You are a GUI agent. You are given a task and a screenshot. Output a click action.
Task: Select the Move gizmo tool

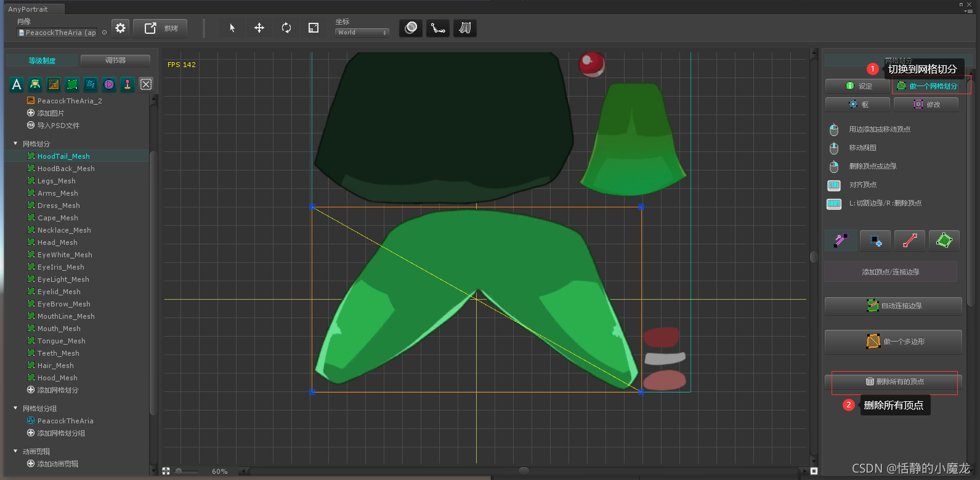point(259,28)
